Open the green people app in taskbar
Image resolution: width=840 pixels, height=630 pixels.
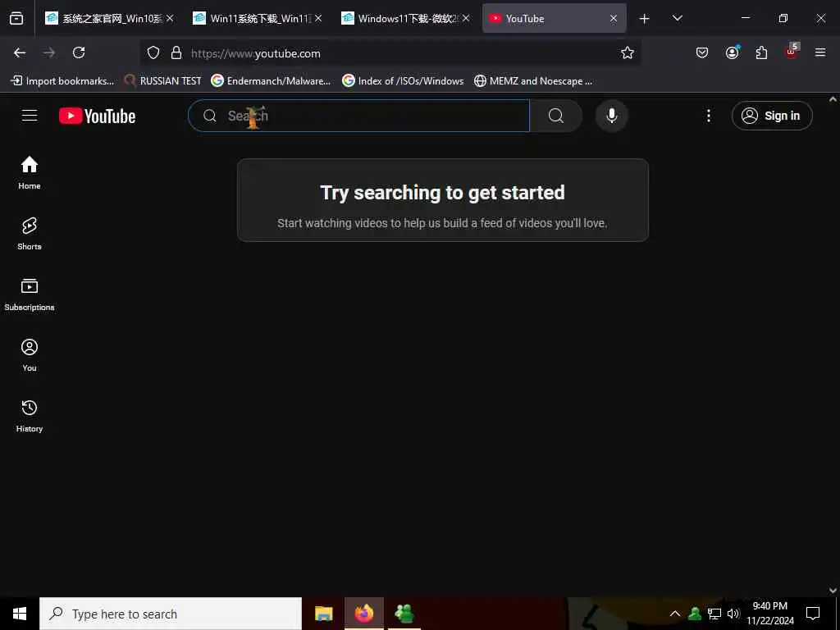pyautogui.click(x=404, y=614)
